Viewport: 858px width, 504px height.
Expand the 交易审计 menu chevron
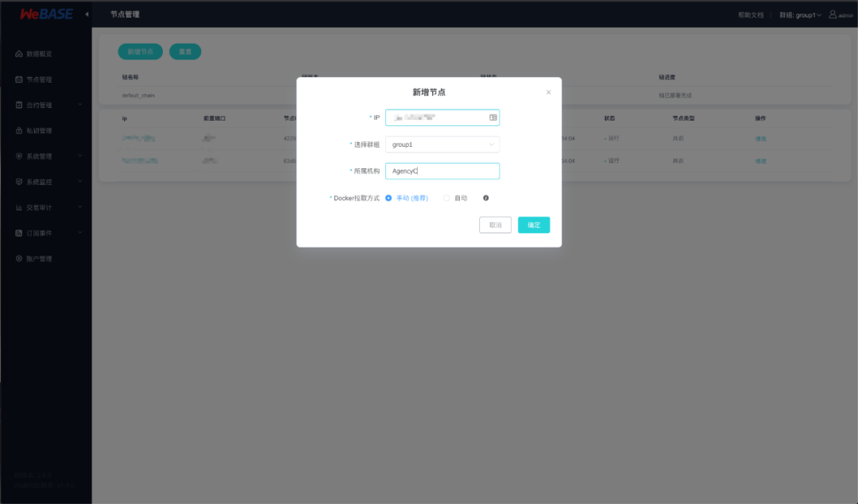coord(80,207)
